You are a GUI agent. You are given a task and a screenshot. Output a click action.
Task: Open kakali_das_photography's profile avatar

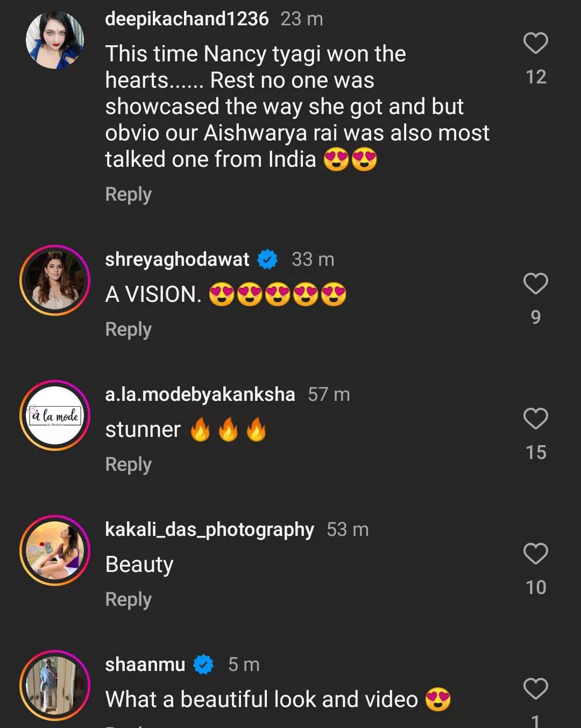55,550
